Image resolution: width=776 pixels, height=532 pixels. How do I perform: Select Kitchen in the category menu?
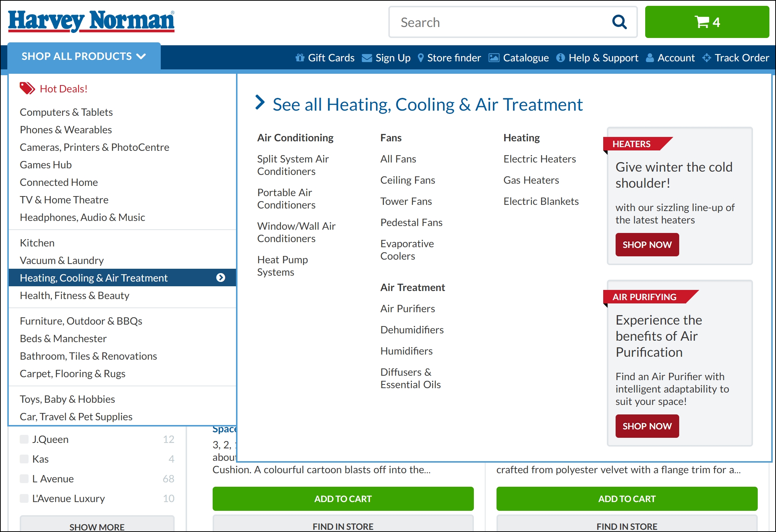[x=37, y=243]
